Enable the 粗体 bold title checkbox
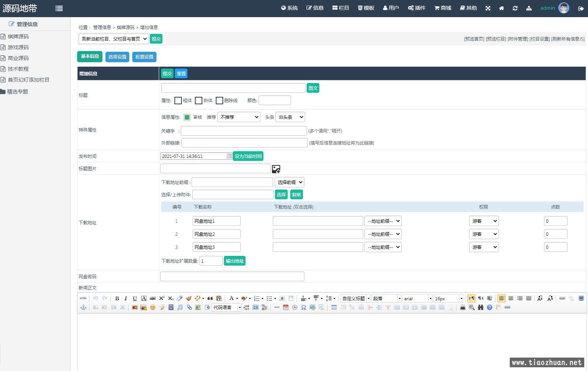 pos(178,101)
